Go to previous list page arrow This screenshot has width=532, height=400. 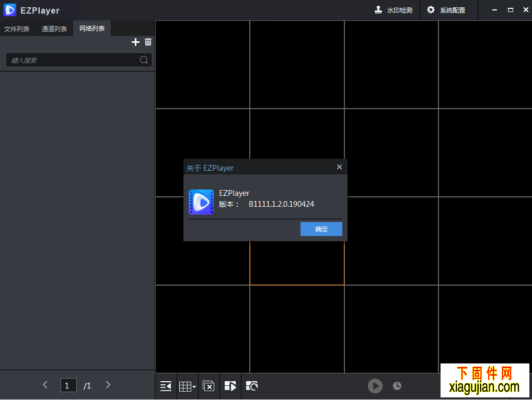[45, 385]
